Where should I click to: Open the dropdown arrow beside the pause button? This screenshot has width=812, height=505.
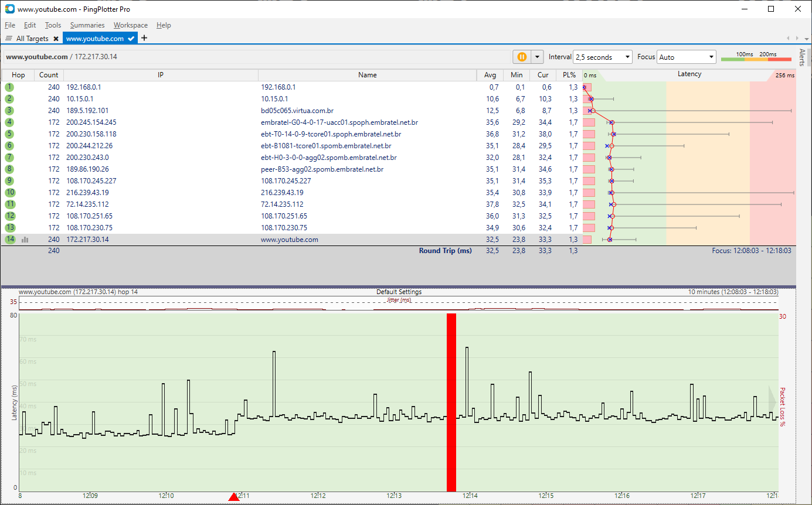[x=537, y=57]
